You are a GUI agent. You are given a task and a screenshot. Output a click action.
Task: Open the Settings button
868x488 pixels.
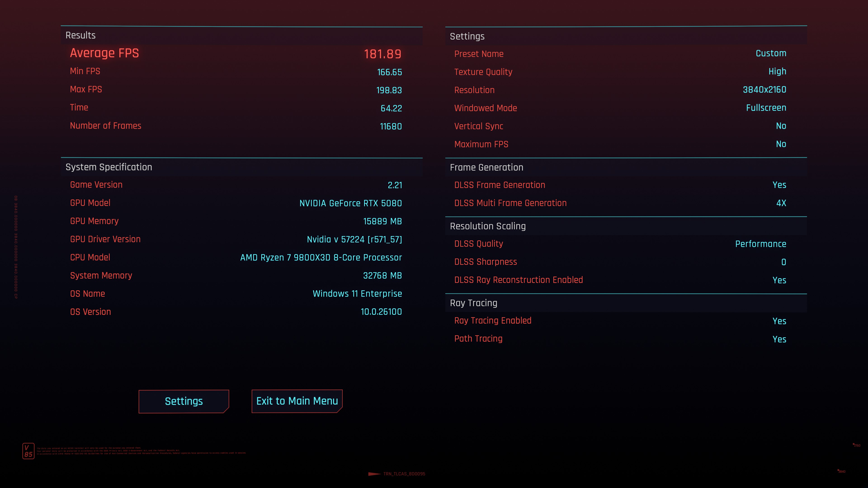pyautogui.click(x=184, y=401)
